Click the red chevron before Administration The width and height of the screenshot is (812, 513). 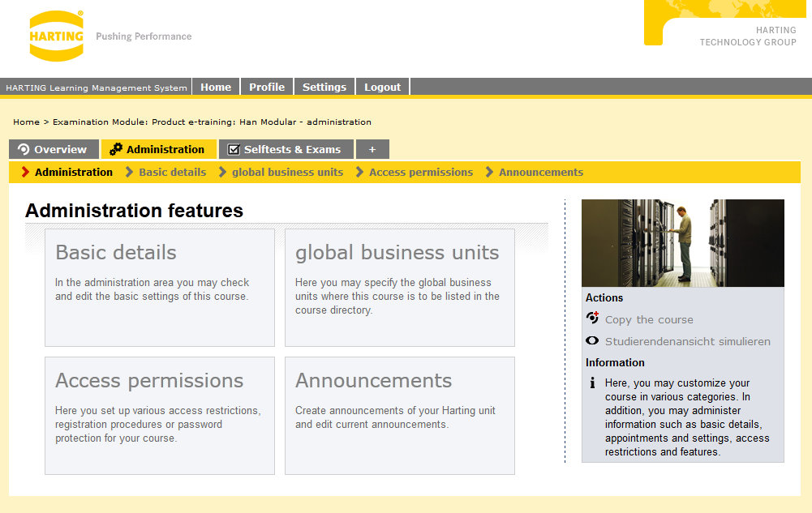[x=25, y=172]
